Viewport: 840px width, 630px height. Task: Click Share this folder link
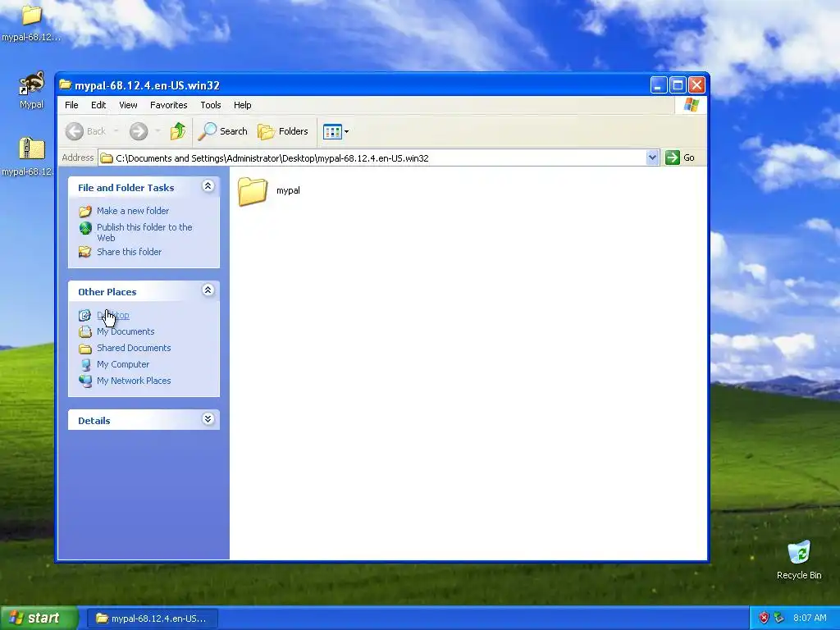[x=129, y=252]
